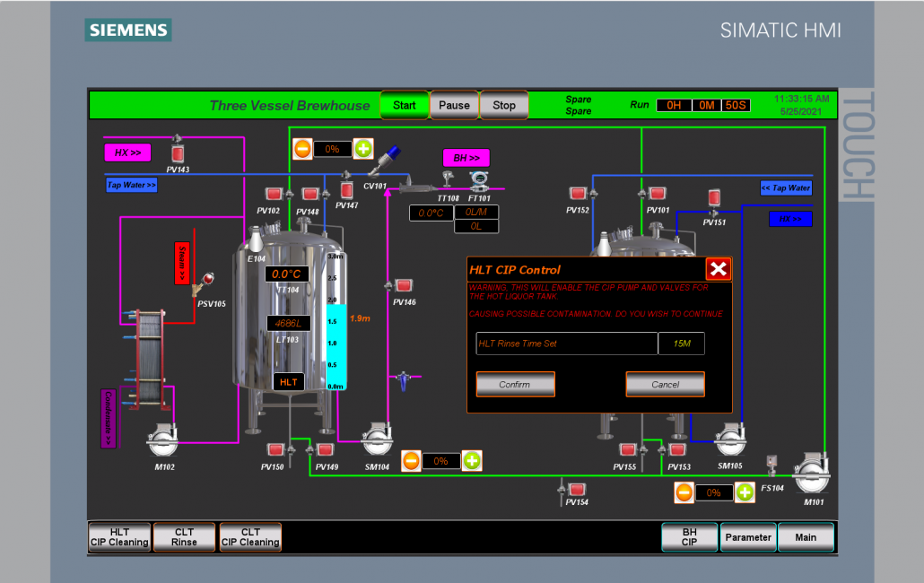Viewport: 924px width, 583px height.
Task: Select pump M102 icon
Action: click(162, 439)
